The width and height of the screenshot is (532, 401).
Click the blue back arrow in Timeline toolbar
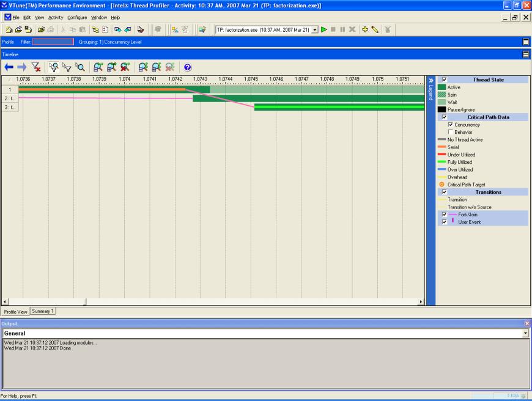point(9,67)
